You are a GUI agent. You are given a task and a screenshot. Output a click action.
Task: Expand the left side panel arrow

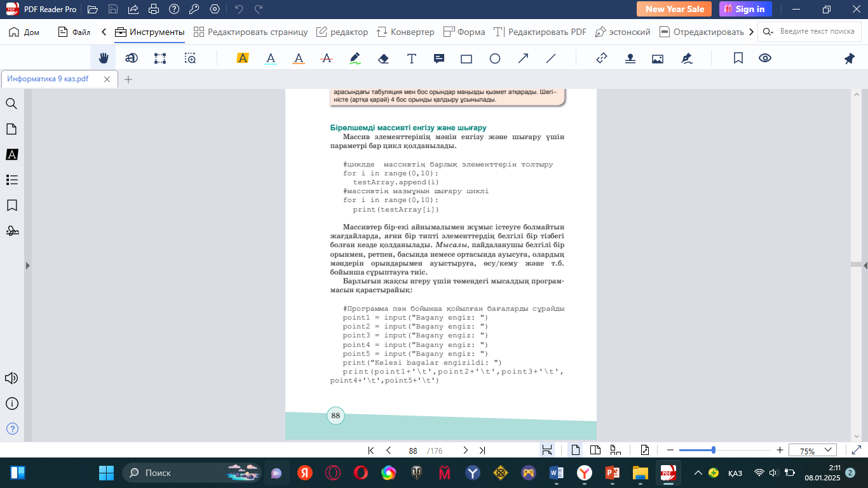point(27,265)
